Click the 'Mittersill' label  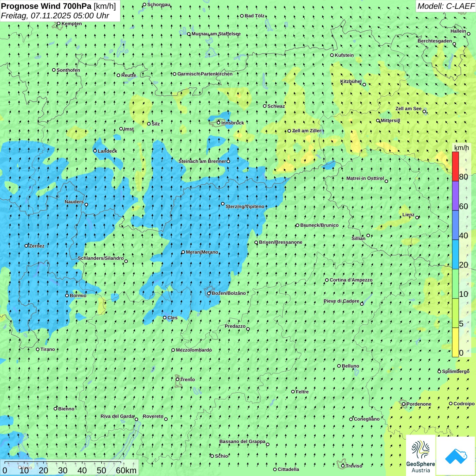tap(391, 120)
